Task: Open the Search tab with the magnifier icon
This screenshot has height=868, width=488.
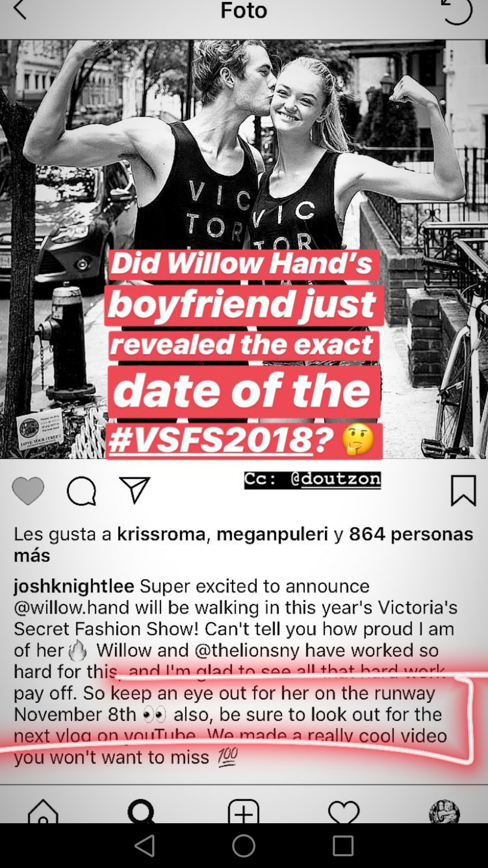Action: (x=142, y=811)
